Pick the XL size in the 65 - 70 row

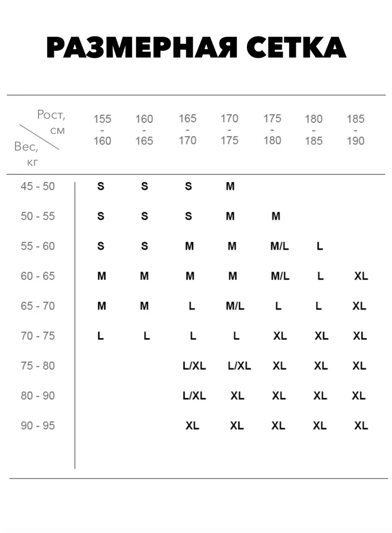[359, 306]
